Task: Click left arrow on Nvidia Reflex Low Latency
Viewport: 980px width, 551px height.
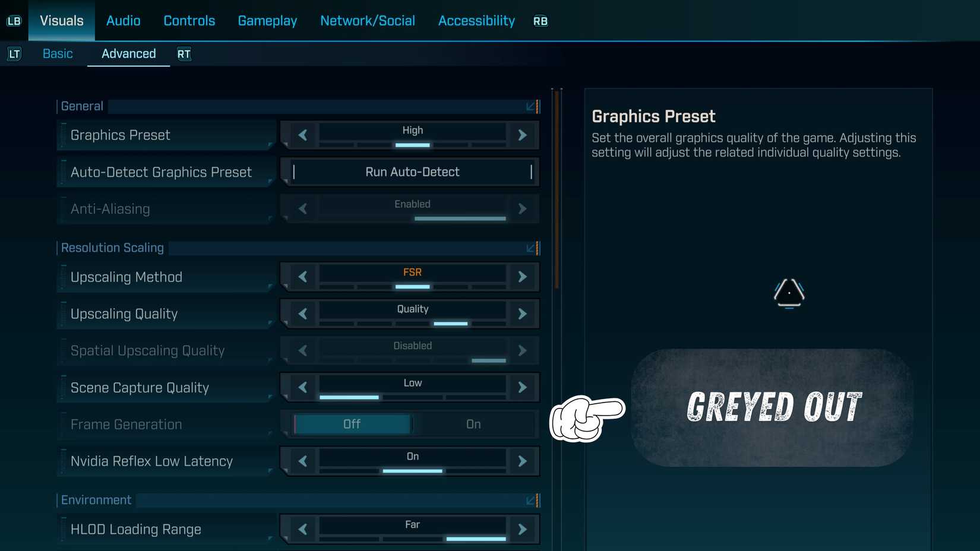Action: (303, 461)
